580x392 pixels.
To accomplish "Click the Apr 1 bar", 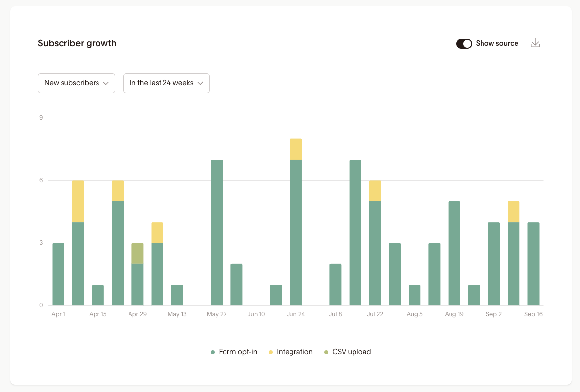I will 58,273.
